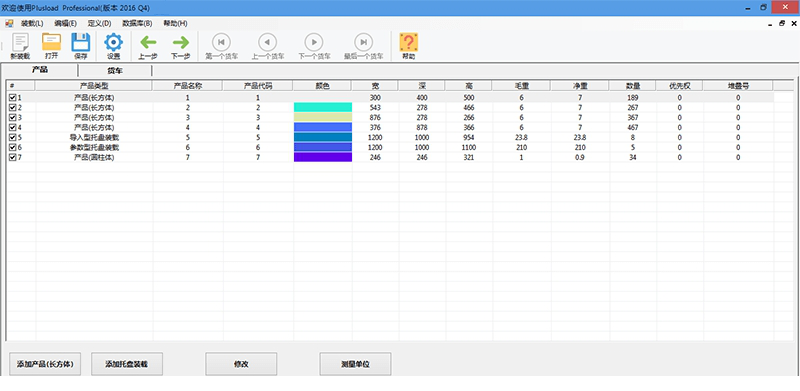Click the height value 321
This screenshot has width=800, height=391.
[468, 157]
